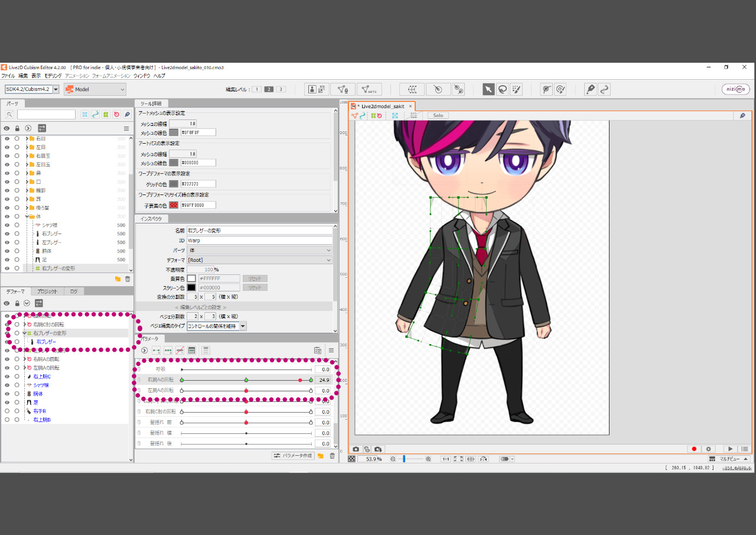Open the モデリング menu
The height and width of the screenshot is (535, 756).
click(53, 76)
